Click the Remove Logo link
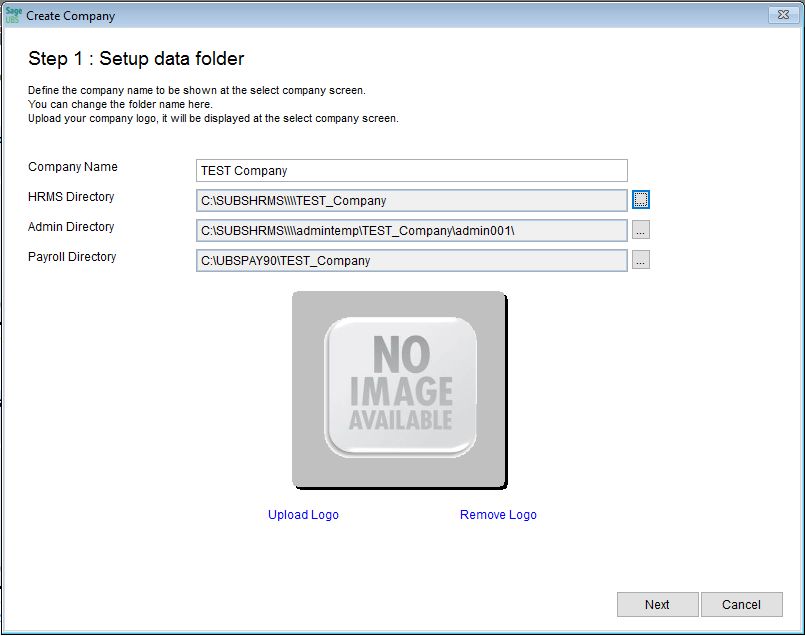The image size is (805, 636). click(498, 515)
